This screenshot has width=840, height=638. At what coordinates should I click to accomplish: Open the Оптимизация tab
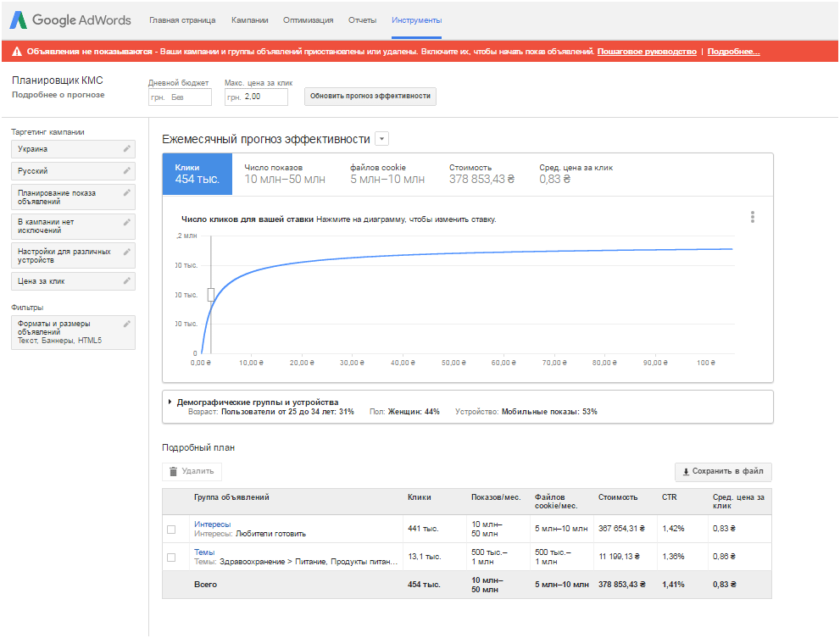[x=308, y=20]
